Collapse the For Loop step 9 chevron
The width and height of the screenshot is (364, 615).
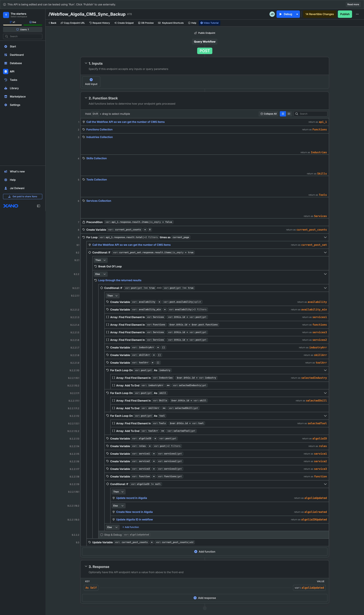pyautogui.click(x=325, y=237)
